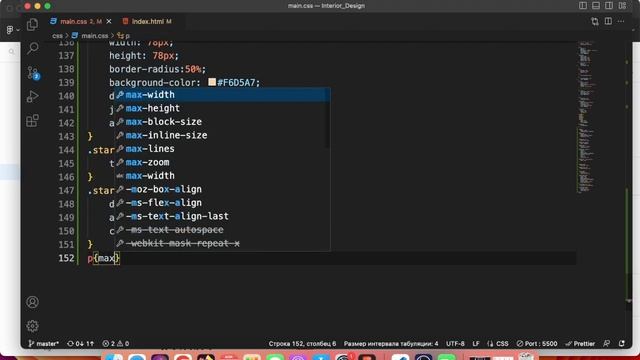This screenshot has height=360, width=640.
Task: Open changes compare icon in editor toolbar
Action: point(595,21)
